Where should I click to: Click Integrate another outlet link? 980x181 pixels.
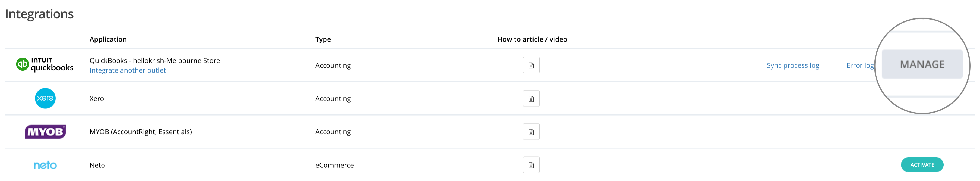[128, 70]
